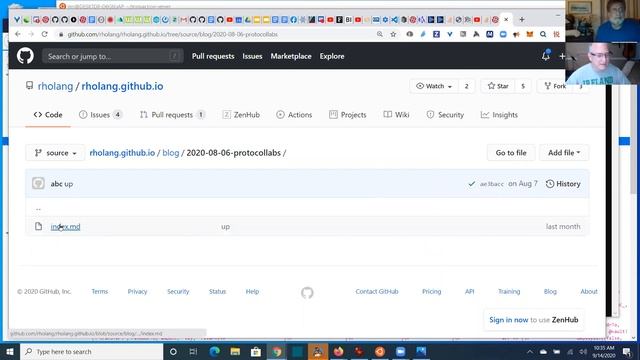Open File Explorer from taskbar
The width and height of the screenshot is (640, 360).
click(x=235, y=351)
